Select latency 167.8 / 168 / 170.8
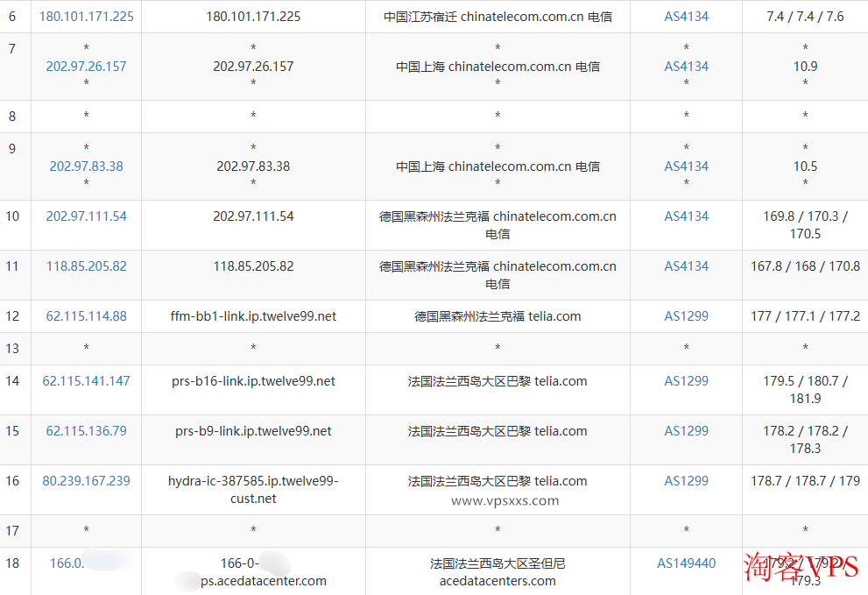This screenshot has width=868, height=595. pos(805,266)
